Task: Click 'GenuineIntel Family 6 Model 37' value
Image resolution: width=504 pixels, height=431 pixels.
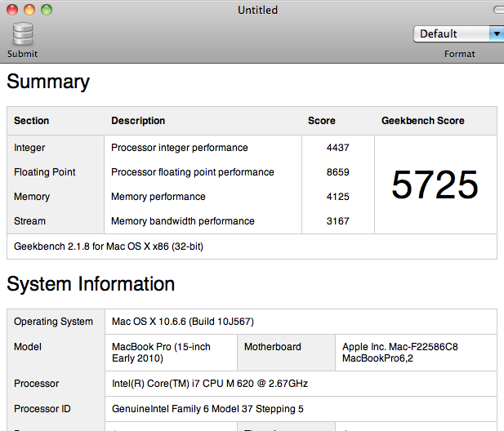Action: [207, 409]
